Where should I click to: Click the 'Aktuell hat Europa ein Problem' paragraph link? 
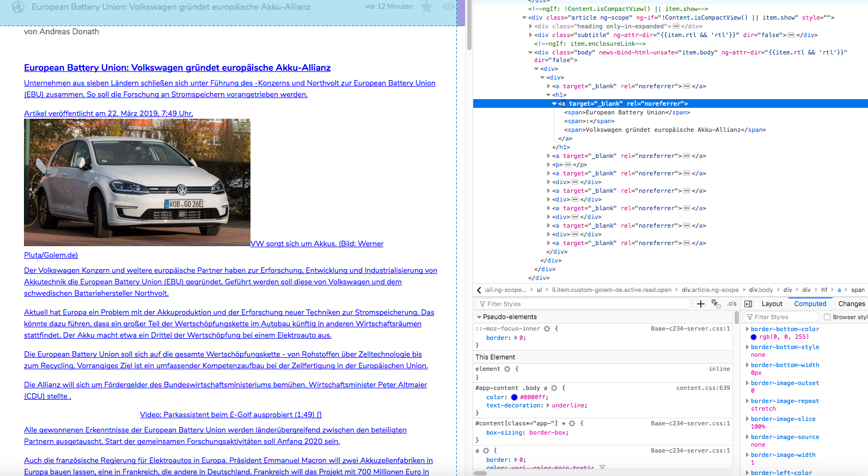[229, 324]
